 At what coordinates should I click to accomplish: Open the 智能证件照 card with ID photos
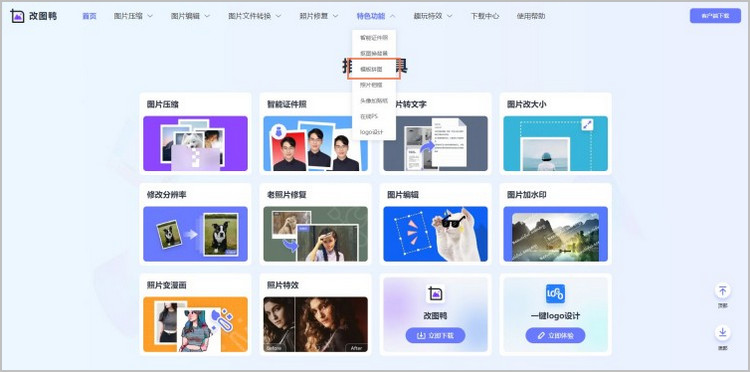pos(316,143)
